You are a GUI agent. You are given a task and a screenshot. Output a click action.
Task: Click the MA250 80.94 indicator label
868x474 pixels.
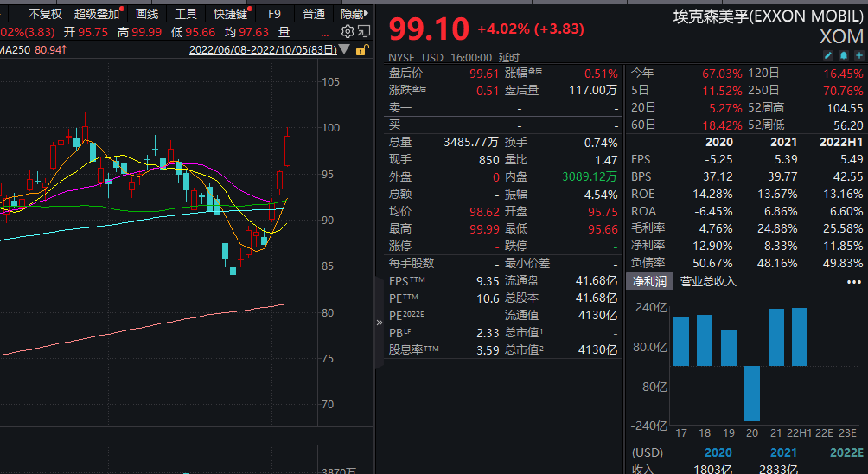point(33,50)
